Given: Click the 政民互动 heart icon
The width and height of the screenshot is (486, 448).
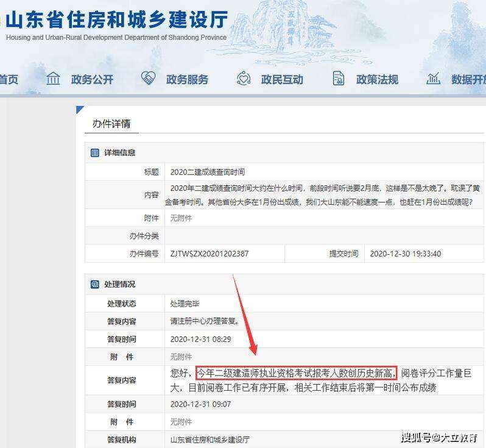Looking at the screenshot, I should click(x=244, y=79).
